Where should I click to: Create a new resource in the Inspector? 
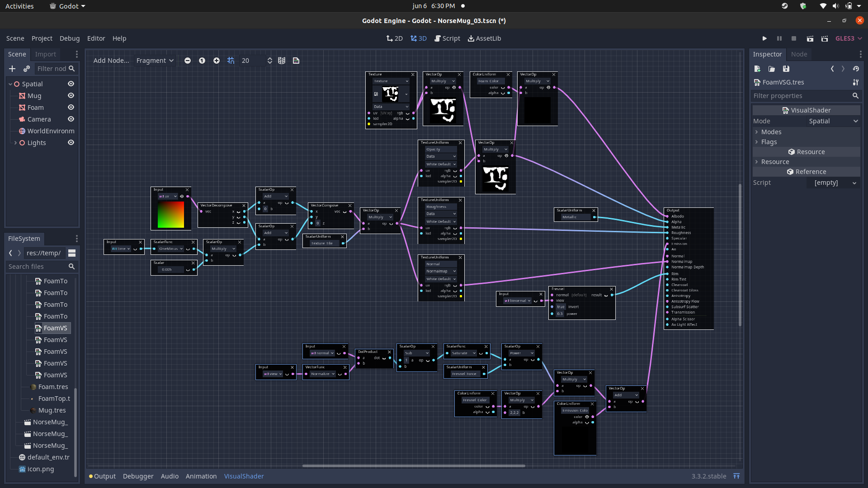point(757,69)
